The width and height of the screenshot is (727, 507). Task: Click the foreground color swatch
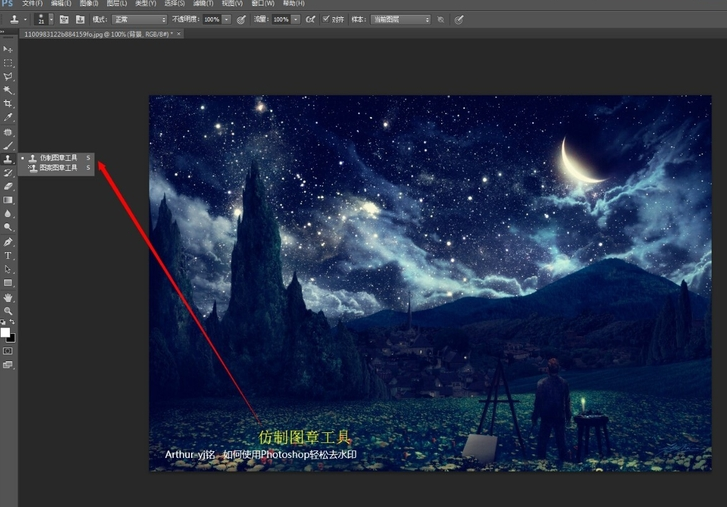click(5, 332)
